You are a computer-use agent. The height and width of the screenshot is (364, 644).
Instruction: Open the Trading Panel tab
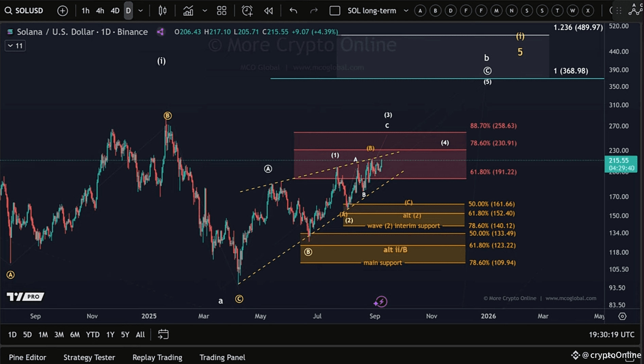tap(222, 358)
